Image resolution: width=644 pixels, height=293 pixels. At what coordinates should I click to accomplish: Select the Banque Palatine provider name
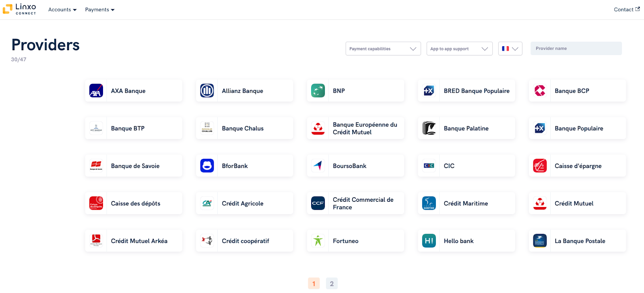coord(466,128)
